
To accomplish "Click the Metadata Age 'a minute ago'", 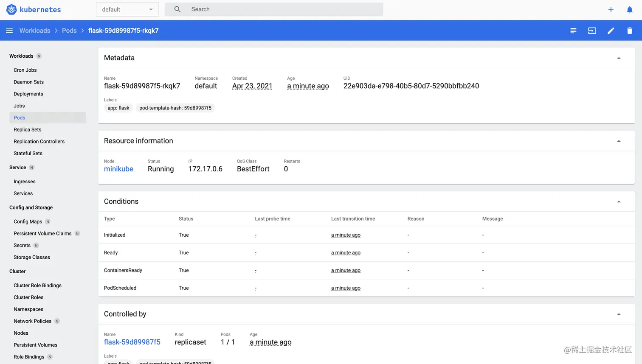I will [x=308, y=86].
